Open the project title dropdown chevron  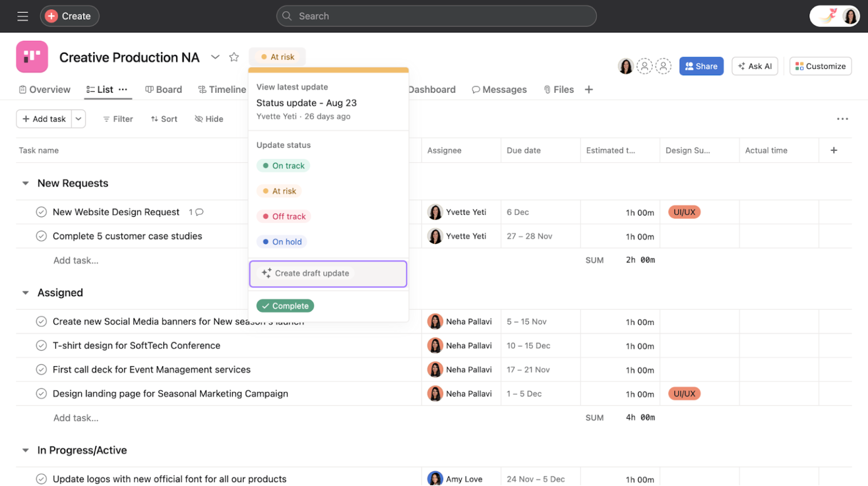coord(215,57)
